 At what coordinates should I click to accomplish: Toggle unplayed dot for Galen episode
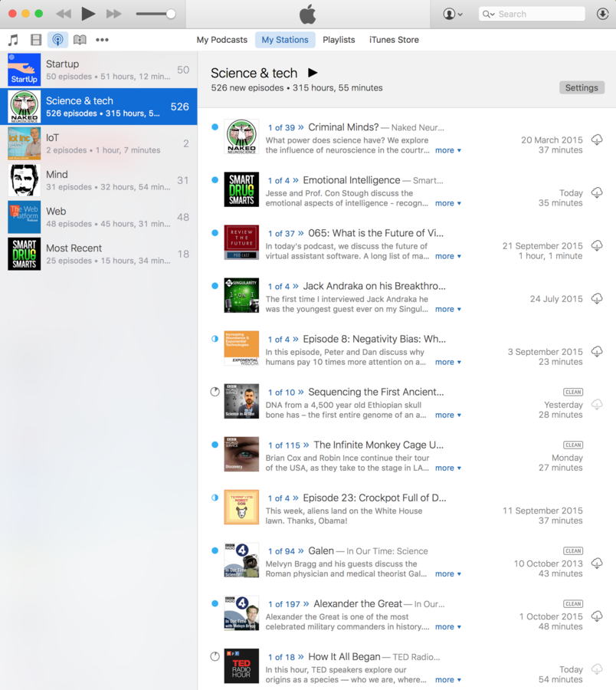tap(215, 550)
